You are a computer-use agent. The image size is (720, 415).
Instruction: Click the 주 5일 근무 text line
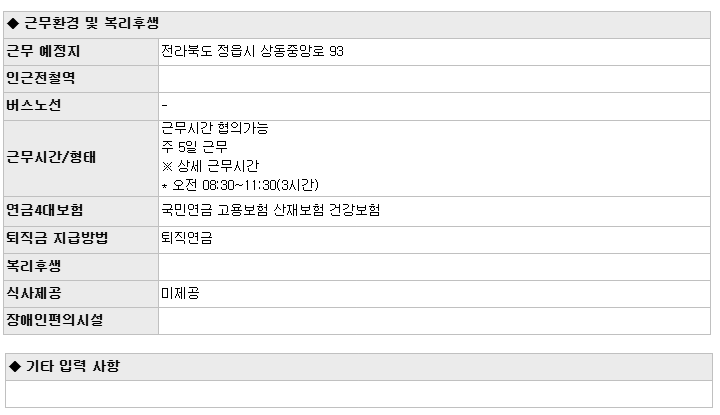click(x=195, y=147)
